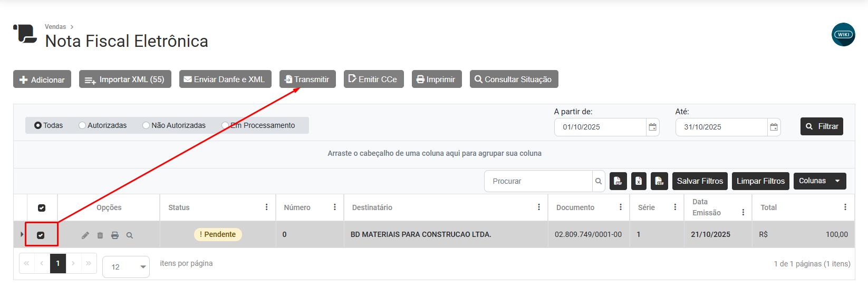Click the magnifier view icon in the Pendente row

(130, 235)
